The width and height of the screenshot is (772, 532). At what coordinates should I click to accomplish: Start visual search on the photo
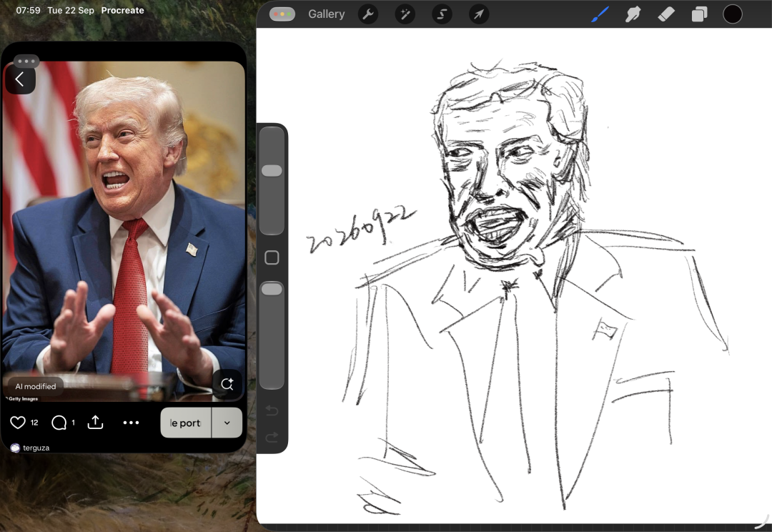coord(227,384)
